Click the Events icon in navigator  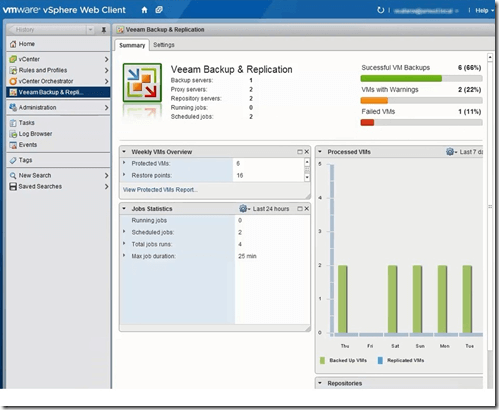click(x=13, y=145)
